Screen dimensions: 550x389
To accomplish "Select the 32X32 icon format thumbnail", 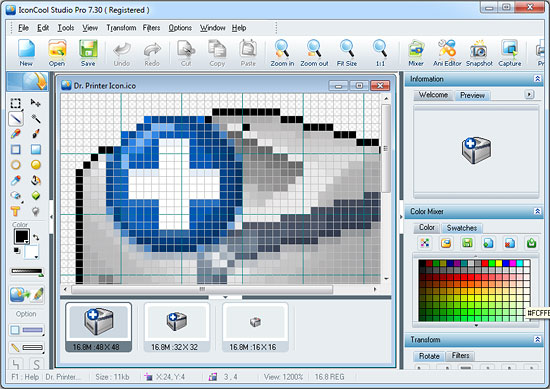I will click(x=177, y=327).
